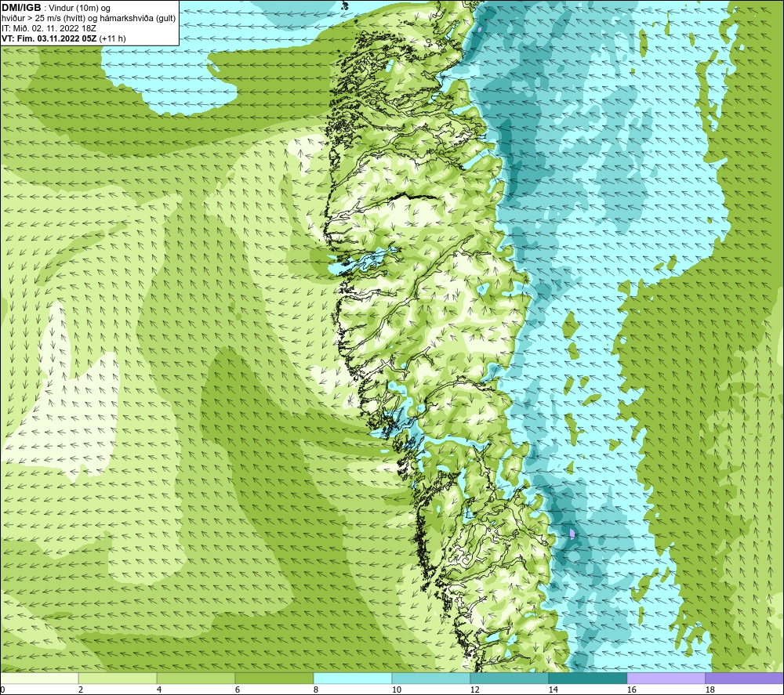
Task: Click the '(+11 h)' forecast offset text
Action: click(112, 38)
